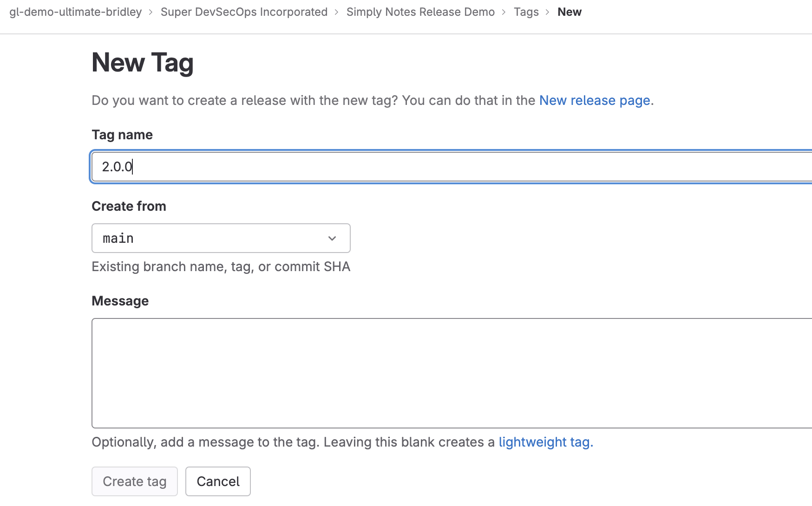The image size is (812, 506).
Task: Focus the Tag name input showing 2.0.0
Action: (x=325, y=167)
